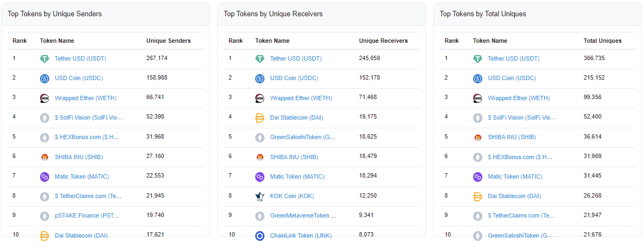Click Dai icon in Total Uniques table

(477, 196)
